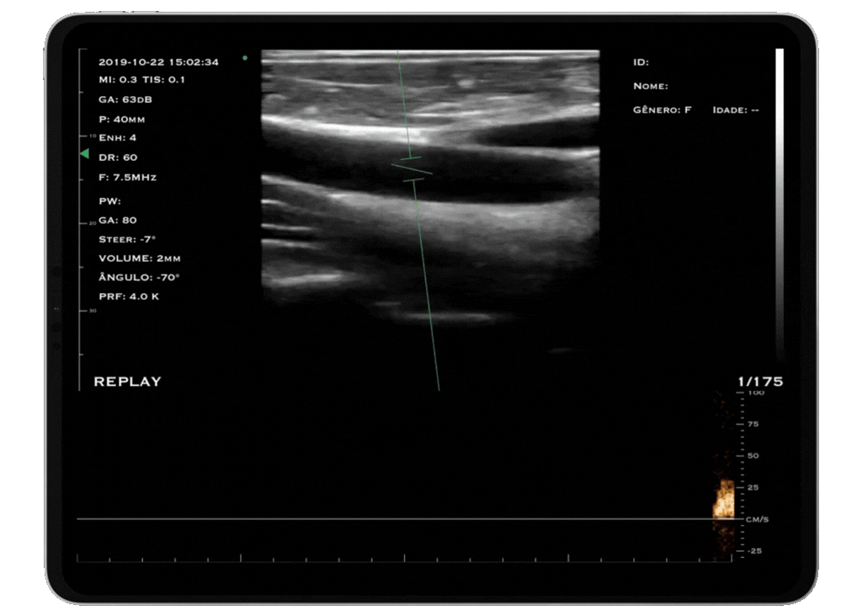The width and height of the screenshot is (862, 616).
Task: Select the GÊNERO: F field
Action: click(662, 110)
